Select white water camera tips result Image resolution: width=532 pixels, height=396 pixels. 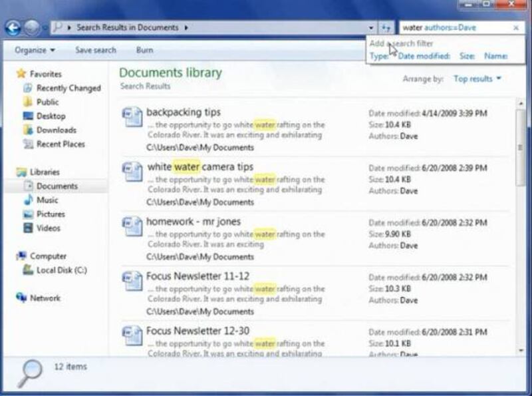click(x=199, y=166)
